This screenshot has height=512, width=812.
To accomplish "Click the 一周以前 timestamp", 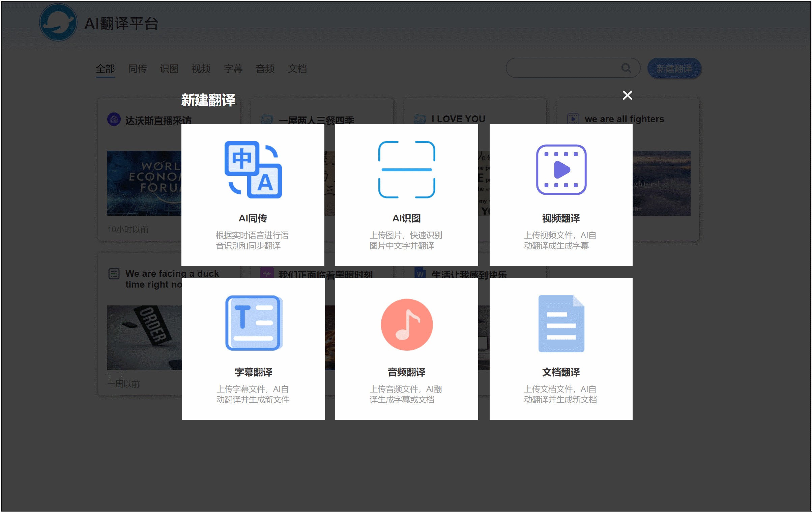I will pyautogui.click(x=123, y=384).
